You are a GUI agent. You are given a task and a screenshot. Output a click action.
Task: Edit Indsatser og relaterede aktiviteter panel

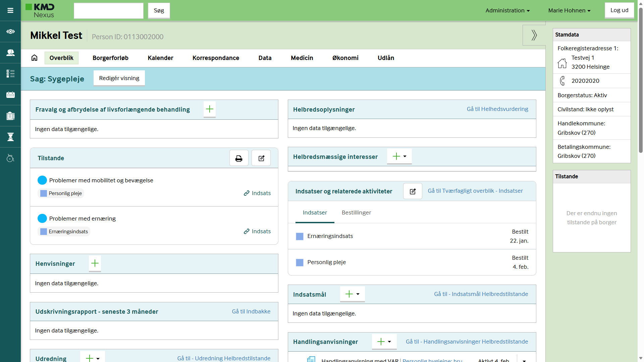pos(413,191)
